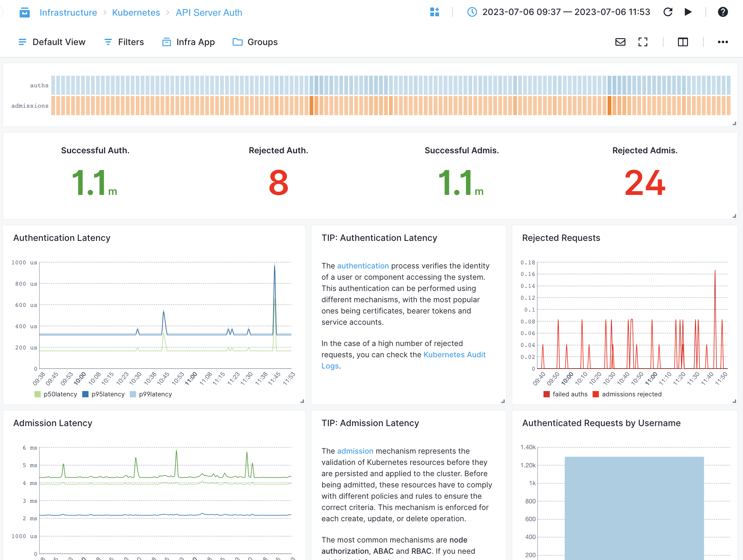The image size is (743, 560).
Task: Open the Infra App menu
Action: pyautogui.click(x=189, y=42)
